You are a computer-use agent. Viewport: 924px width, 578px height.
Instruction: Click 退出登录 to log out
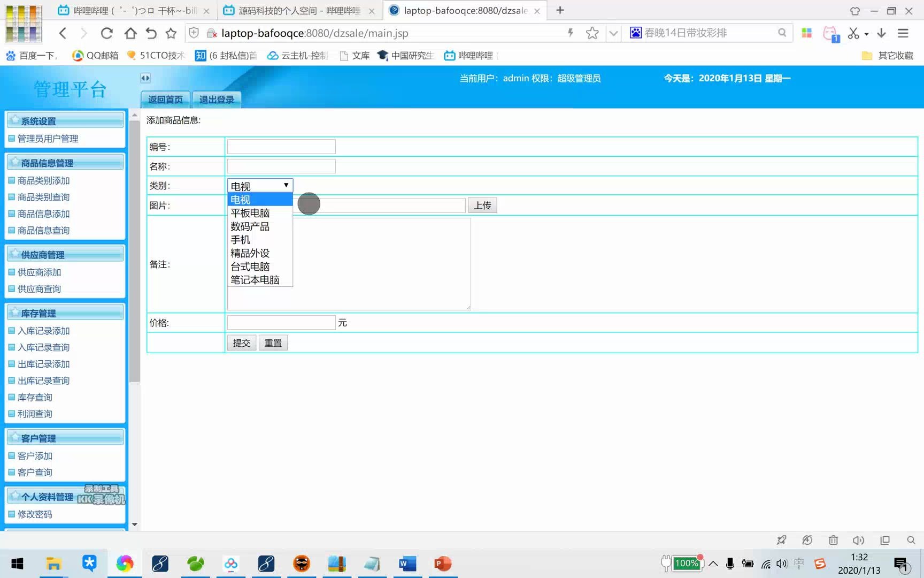tap(216, 99)
